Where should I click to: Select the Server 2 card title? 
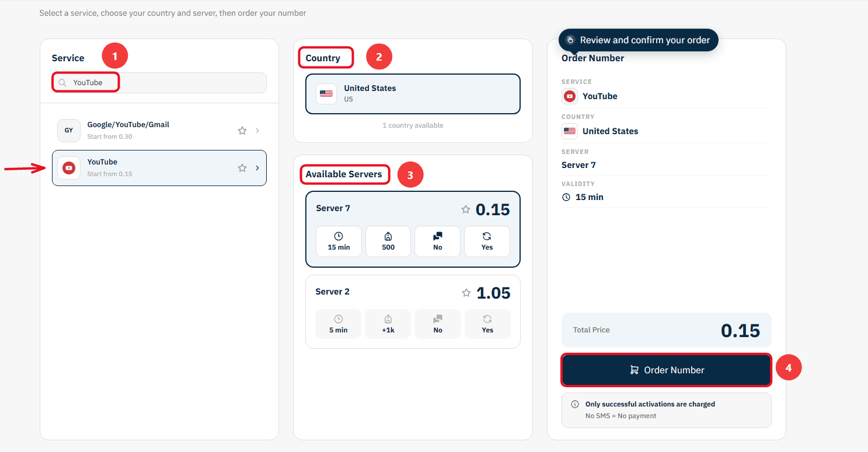coord(333,292)
